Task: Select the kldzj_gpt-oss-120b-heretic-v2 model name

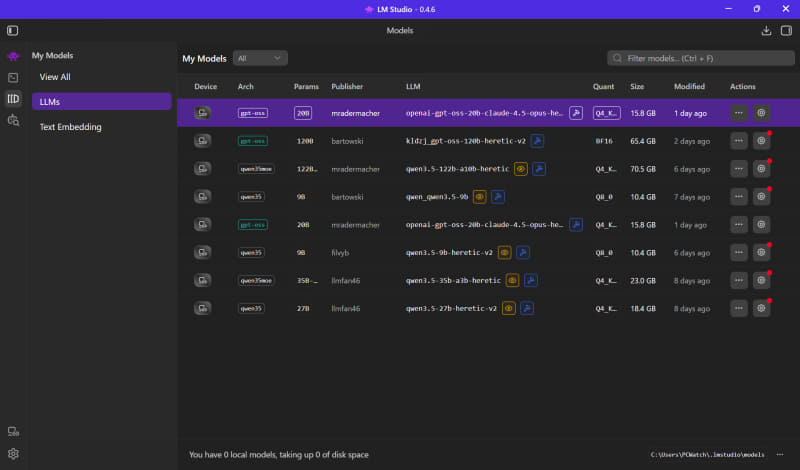Action: (x=465, y=141)
